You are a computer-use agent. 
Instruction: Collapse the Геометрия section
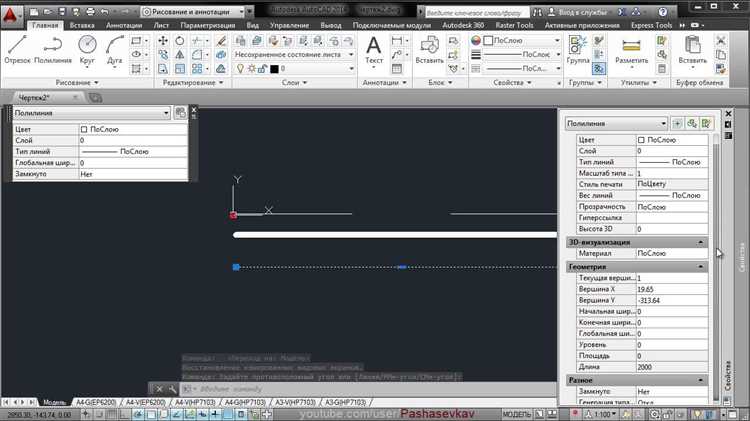tap(701, 267)
